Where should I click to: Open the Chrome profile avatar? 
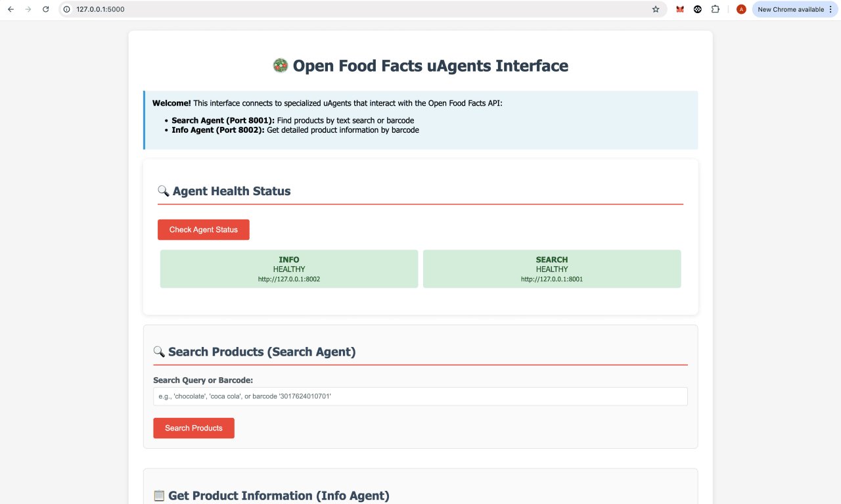click(x=741, y=9)
